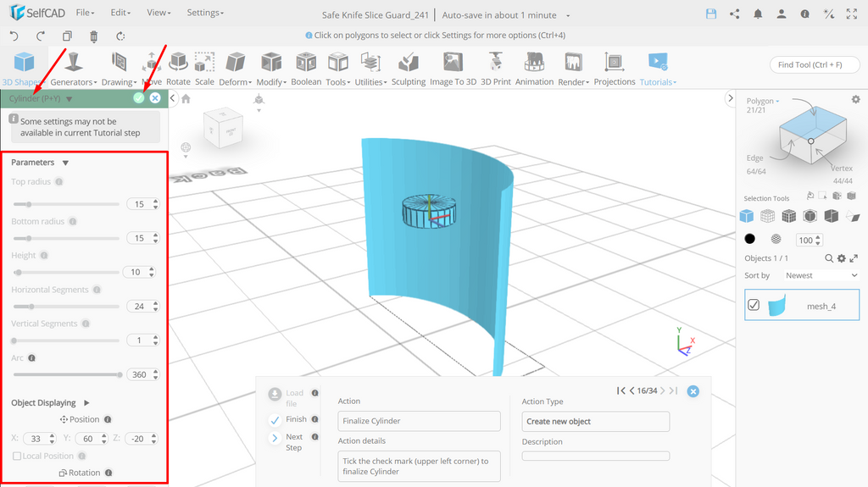Viewport: 868px width, 487px height.
Task: Click the Copy objects icon
Action: tap(67, 36)
